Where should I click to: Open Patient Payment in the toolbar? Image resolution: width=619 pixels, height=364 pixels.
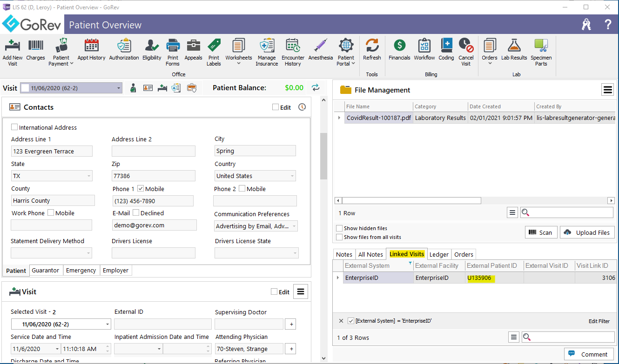pos(61,52)
